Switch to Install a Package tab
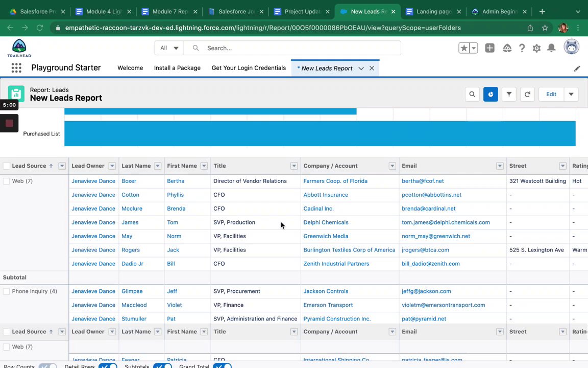The width and height of the screenshot is (588, 368). pyautogui.click(x=178, y=68)
